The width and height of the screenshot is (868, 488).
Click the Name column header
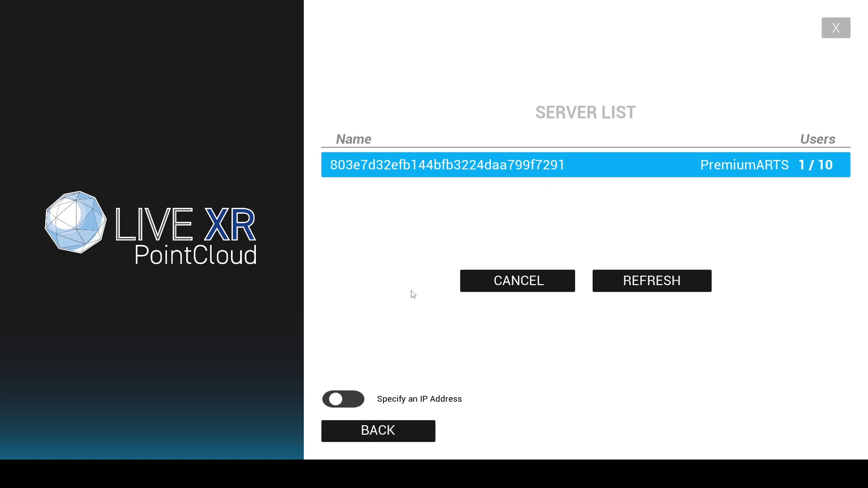[x=353, y=139]
